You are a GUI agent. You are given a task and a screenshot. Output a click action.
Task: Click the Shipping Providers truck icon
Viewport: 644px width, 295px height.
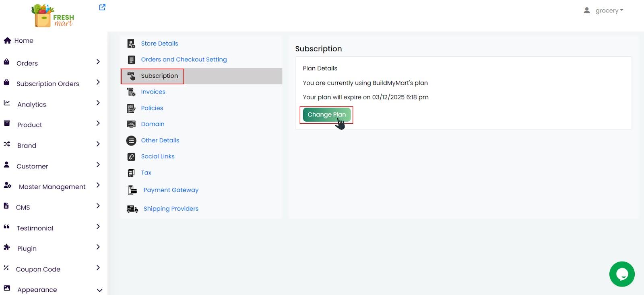[132, 209]
